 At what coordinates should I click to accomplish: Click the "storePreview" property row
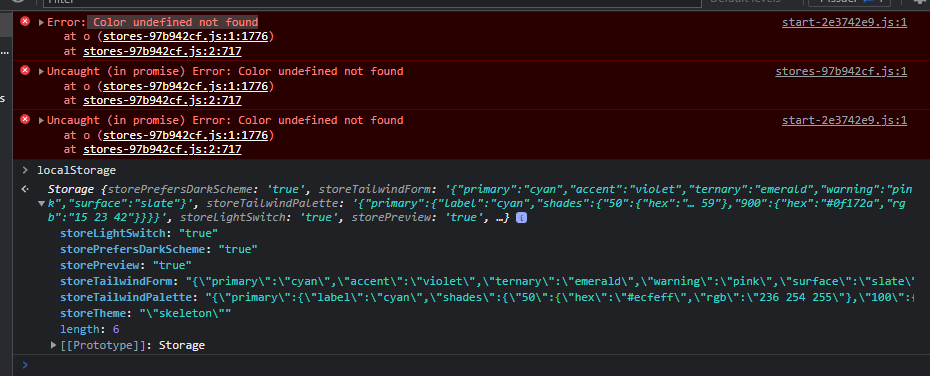coord(126,265)
